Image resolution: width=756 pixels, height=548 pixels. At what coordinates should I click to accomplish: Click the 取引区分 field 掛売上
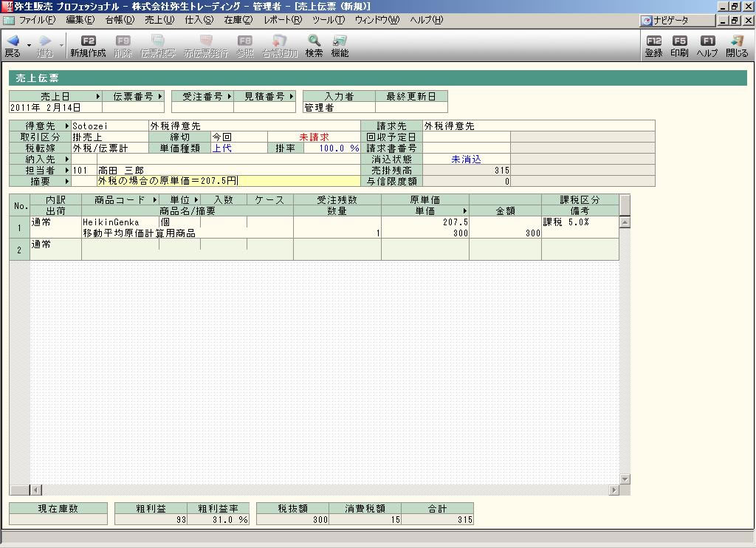(x=110, y=137)
